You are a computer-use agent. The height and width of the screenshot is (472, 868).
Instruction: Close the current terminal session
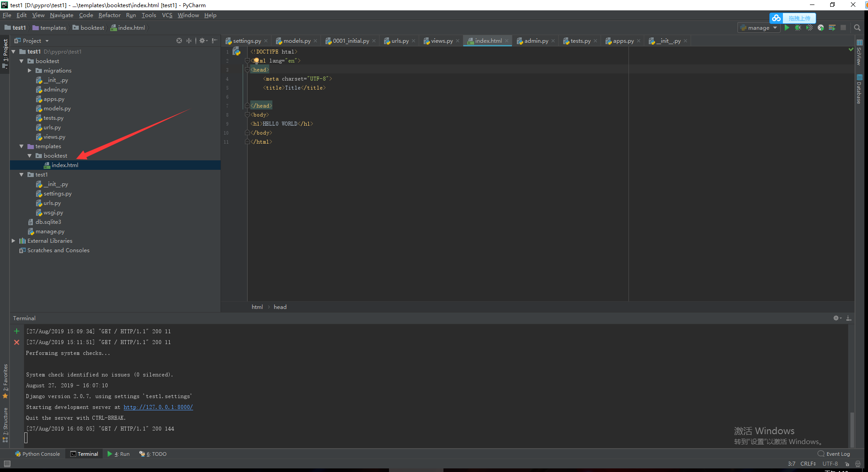click(x=17, y=342)
